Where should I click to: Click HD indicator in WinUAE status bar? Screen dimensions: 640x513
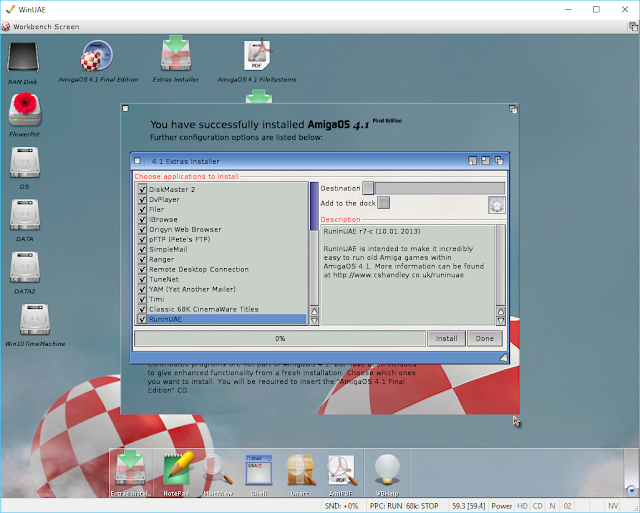pyautogui.click(x=522, y=506)
